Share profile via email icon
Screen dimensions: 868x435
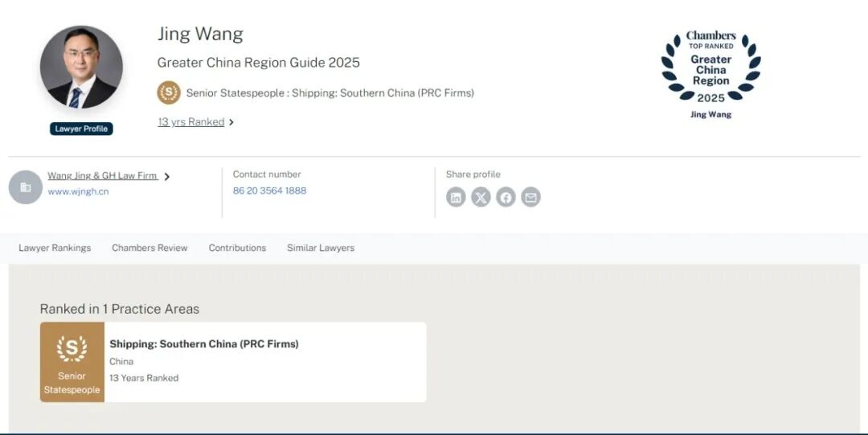tap(530, 197)
